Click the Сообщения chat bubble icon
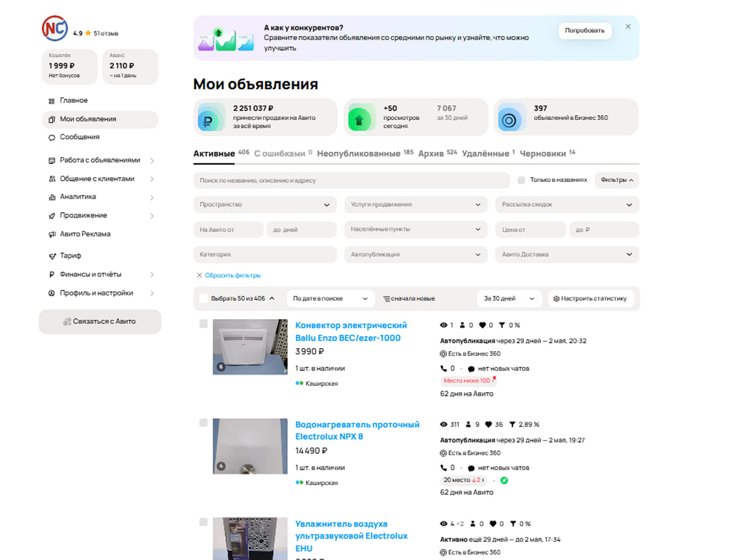Viewport: 747px width, 560px height. pos(51,138)
